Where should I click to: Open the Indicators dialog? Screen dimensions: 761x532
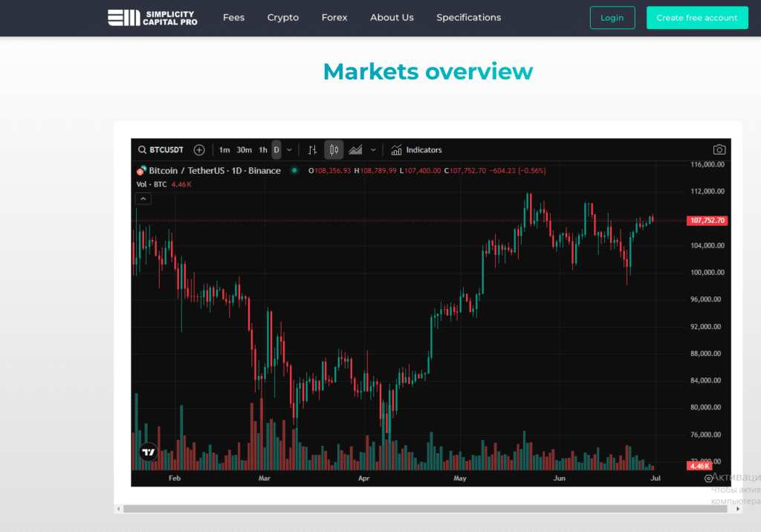tap(417, 150)
